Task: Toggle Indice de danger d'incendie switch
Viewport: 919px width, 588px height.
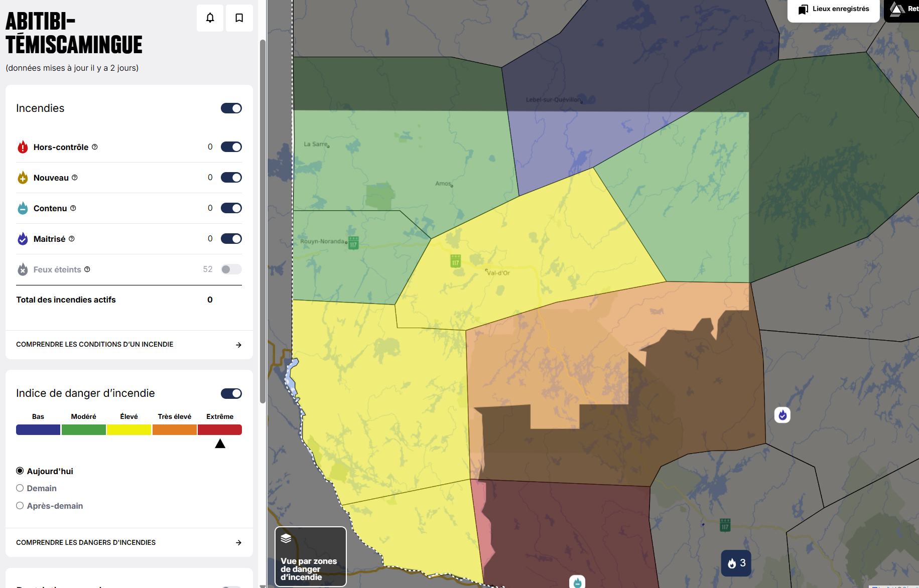Action: tap(231, 393)
